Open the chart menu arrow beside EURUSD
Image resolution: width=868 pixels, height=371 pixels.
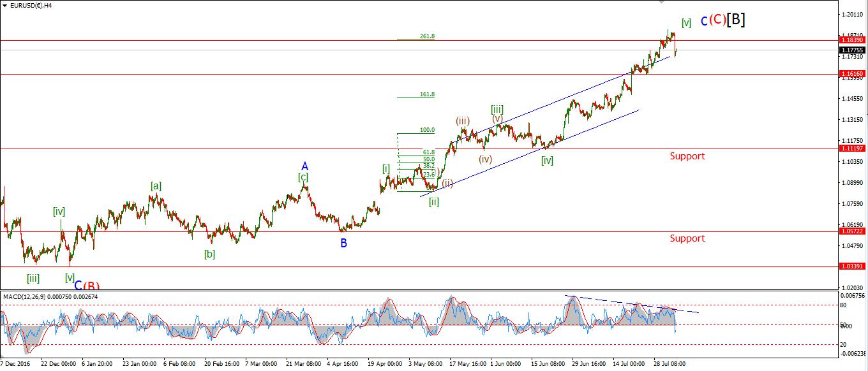point(5,5)
